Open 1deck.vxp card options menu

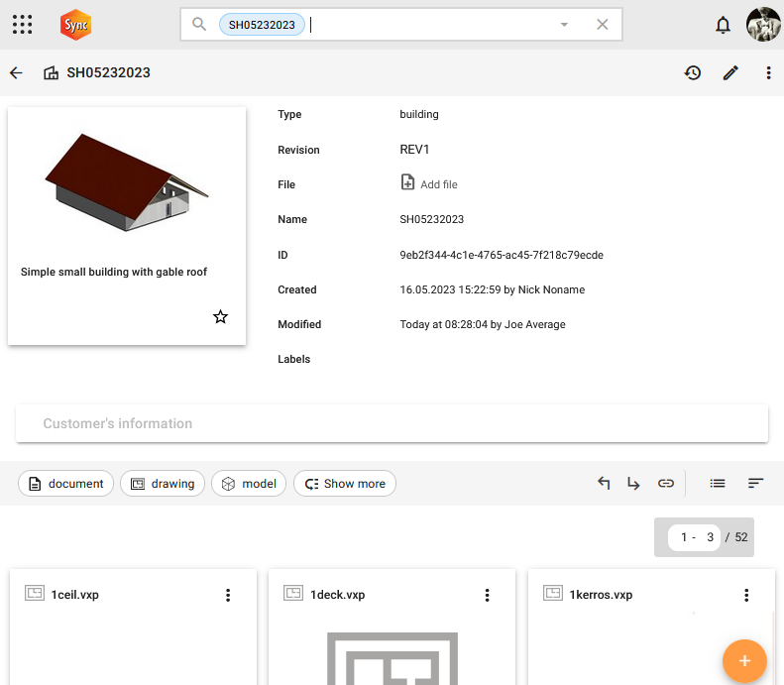(x=487, y=595)
